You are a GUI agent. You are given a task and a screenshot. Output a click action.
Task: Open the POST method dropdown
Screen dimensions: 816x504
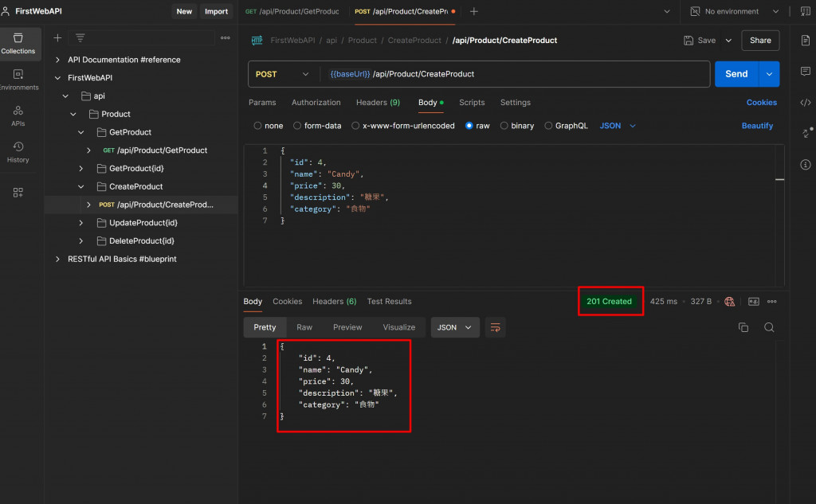pyautogui.click(x=283, y=74)
